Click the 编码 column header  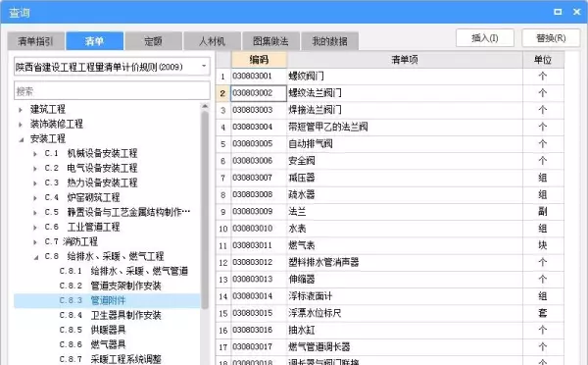tap(259, 59)
